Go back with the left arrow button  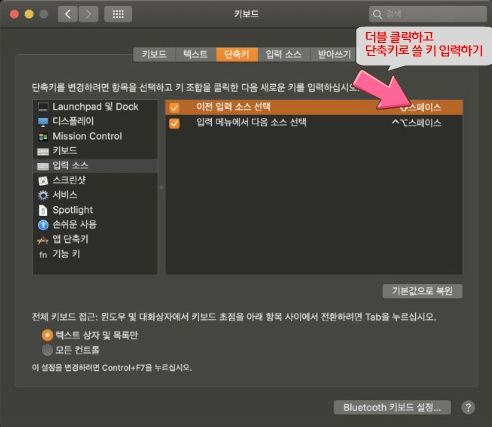tap(68, 14)
